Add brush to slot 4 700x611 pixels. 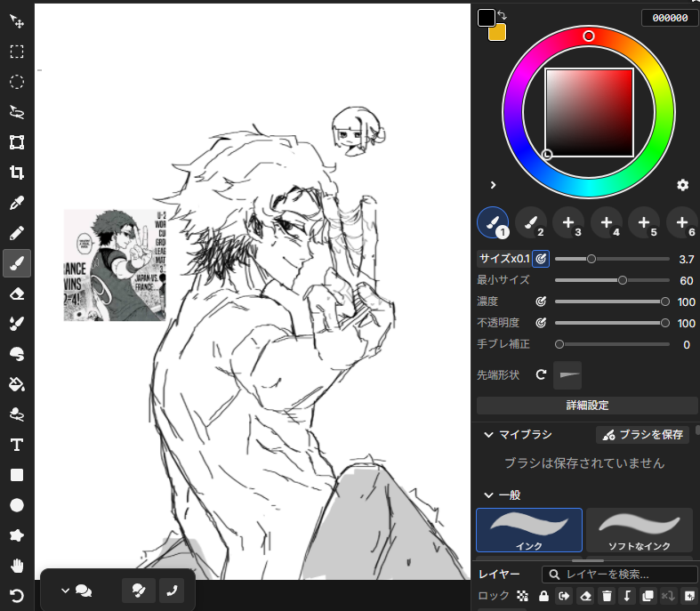pyautogui.click(x=607, y=222)
